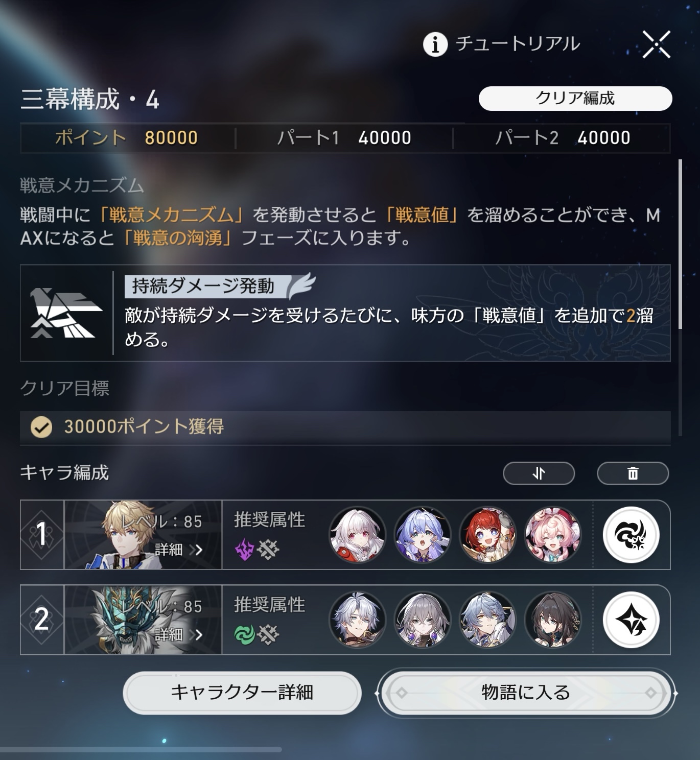Viewport: 700px width, 760px height.
Task: Click the 30000ポイント獲得 checkmark
Action: (41, 427)
